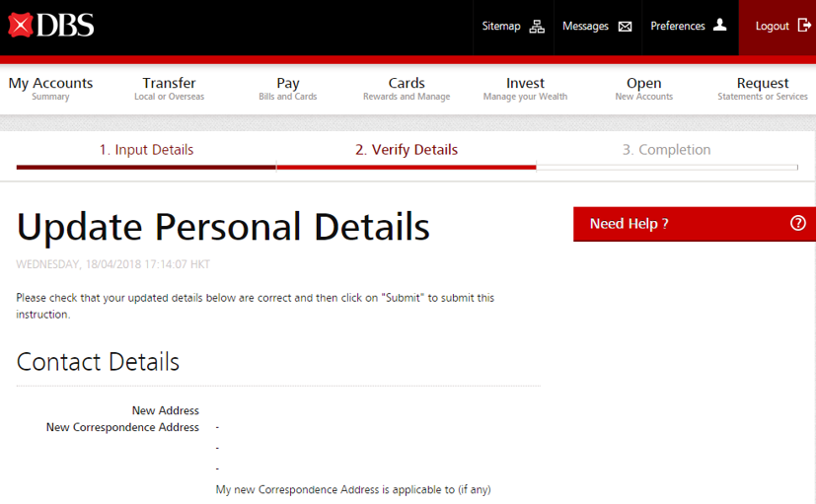The width and height of the screenshot is (816, 504).
Task: Open the Request statements menu
Action: [763, 89]
